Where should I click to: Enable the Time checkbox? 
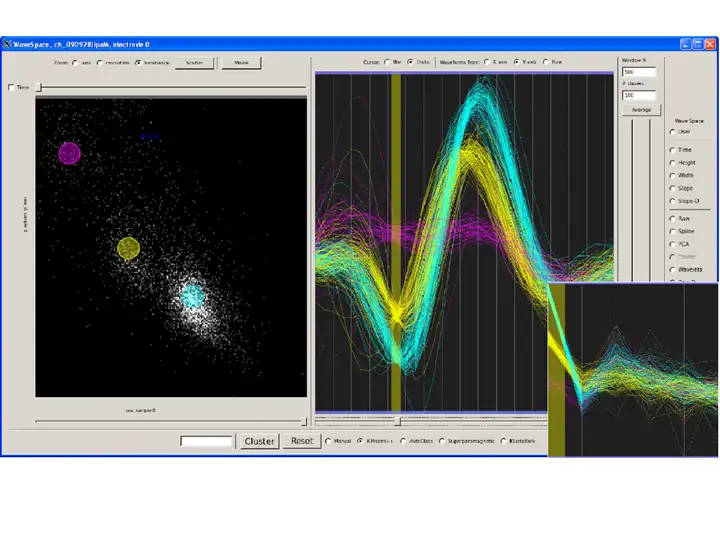[11, 87]
